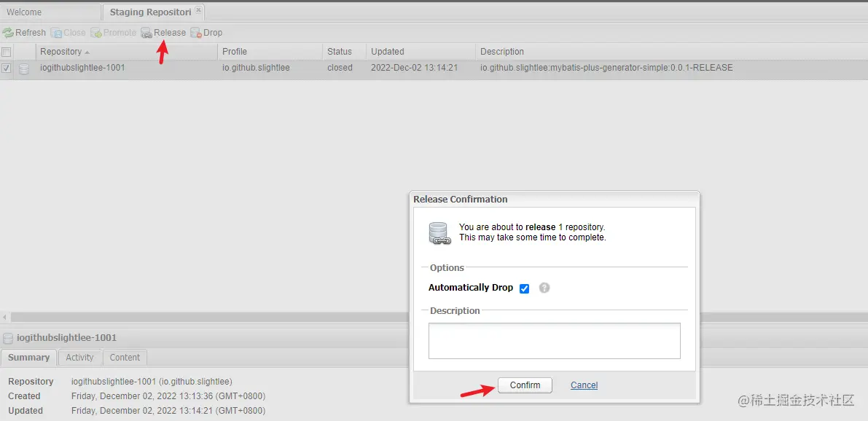
Task: Click the Updated date value in Summary
Action: [x=168, y=411]
